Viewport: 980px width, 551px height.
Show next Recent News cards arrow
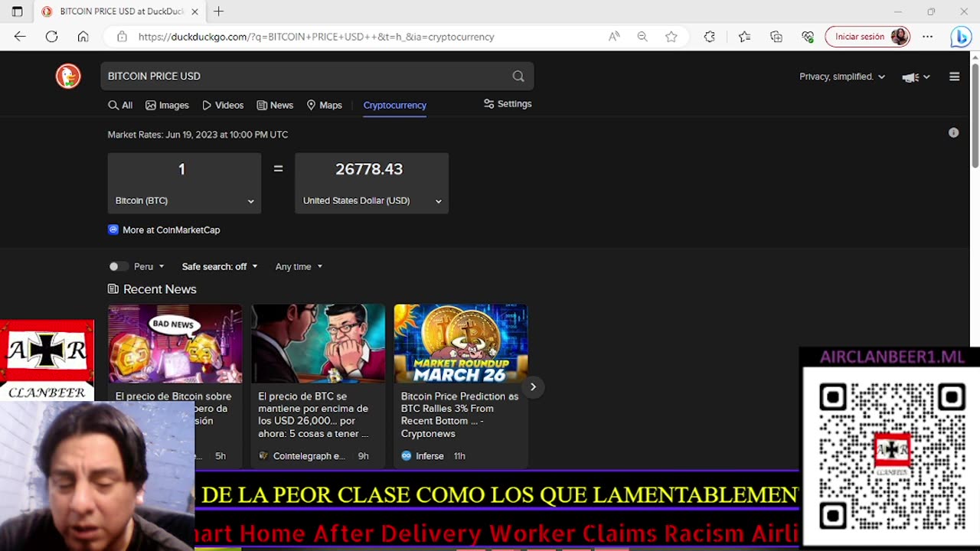coord(533,386)
